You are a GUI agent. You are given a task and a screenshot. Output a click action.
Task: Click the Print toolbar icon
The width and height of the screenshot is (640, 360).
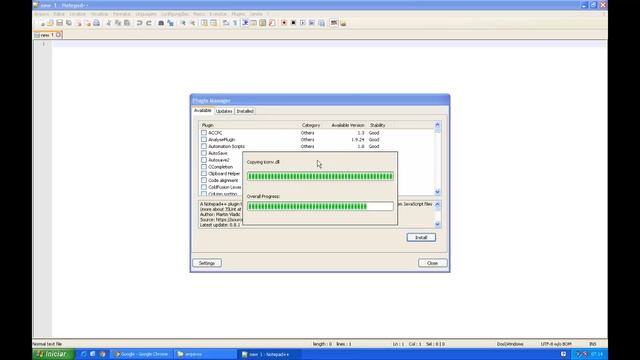[x=96, y=23]
